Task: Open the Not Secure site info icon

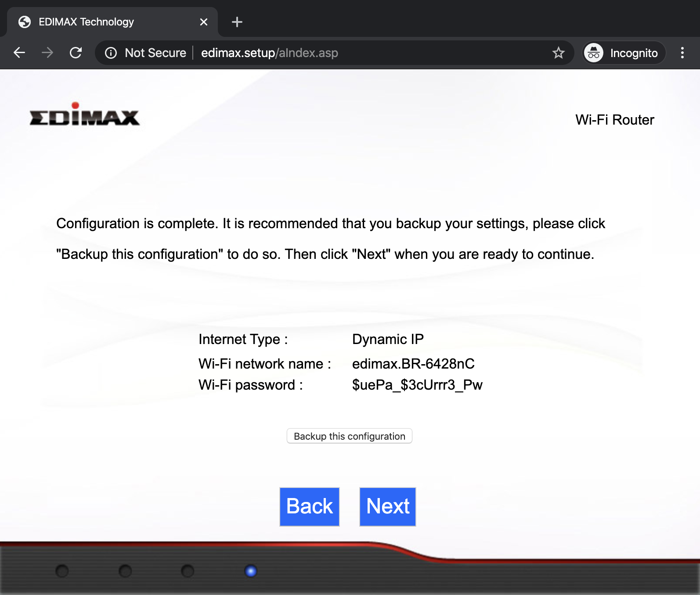Action: click(111, 53)
